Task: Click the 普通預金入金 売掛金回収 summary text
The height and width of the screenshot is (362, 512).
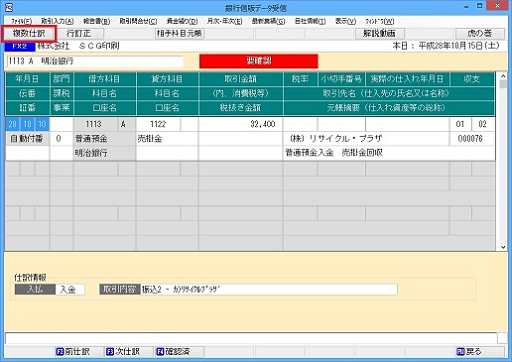Action: click(x=334, y=153)
